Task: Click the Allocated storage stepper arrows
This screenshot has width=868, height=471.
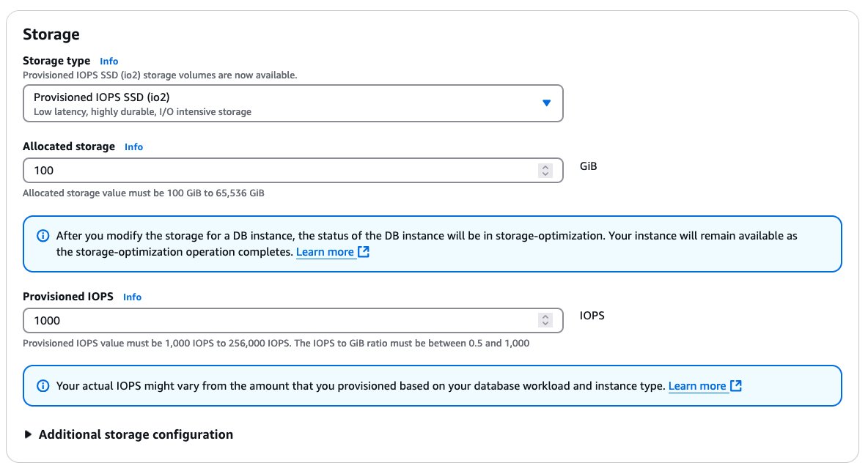Action: (545, 170)
